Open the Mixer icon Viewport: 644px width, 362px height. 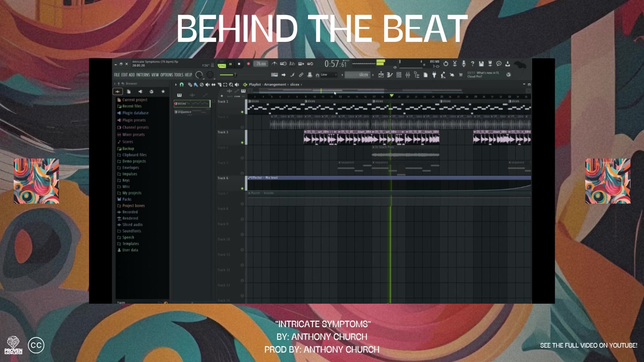pos(408,75)
